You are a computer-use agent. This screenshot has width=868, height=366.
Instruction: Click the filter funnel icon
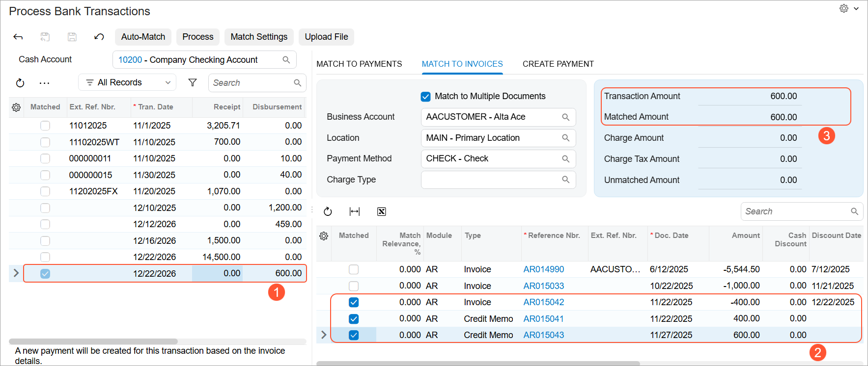(x=193, y=83)
